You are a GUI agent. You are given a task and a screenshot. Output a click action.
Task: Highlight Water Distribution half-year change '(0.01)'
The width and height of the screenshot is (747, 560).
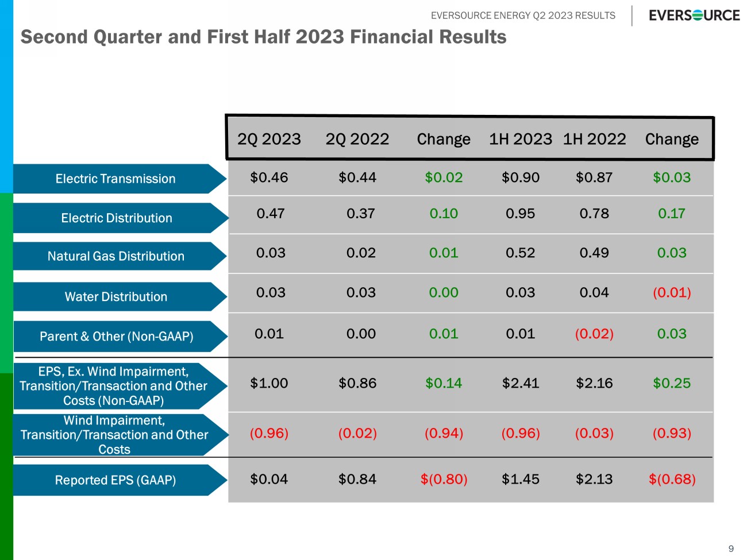672,292
